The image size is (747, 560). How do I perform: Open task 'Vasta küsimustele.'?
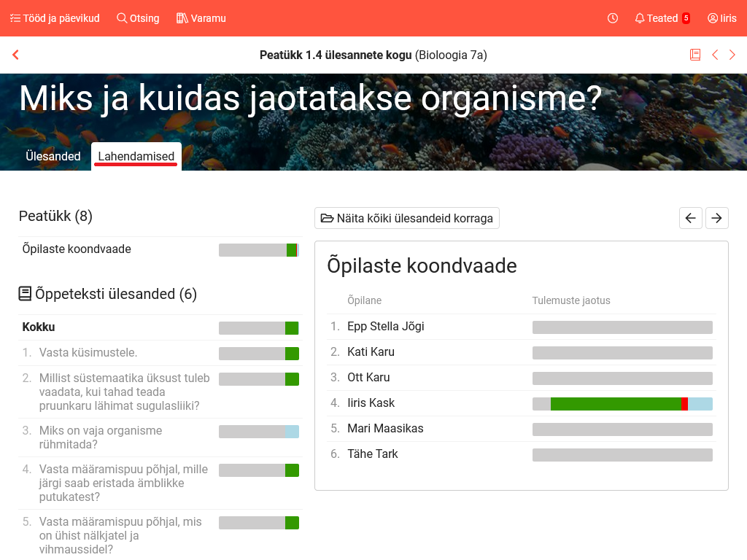click(88, 353)
